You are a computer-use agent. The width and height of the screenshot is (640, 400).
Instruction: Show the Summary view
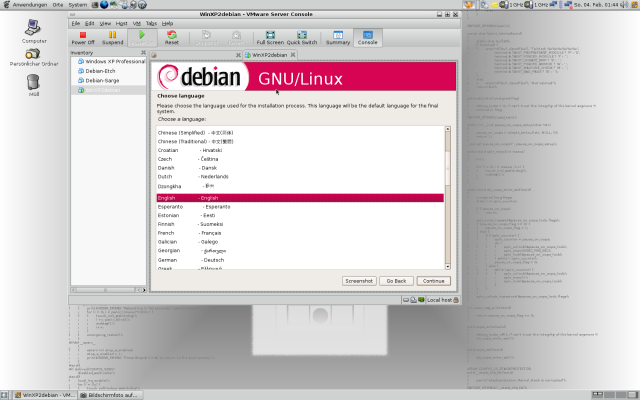pyautogui.click(x=338, y=38)
